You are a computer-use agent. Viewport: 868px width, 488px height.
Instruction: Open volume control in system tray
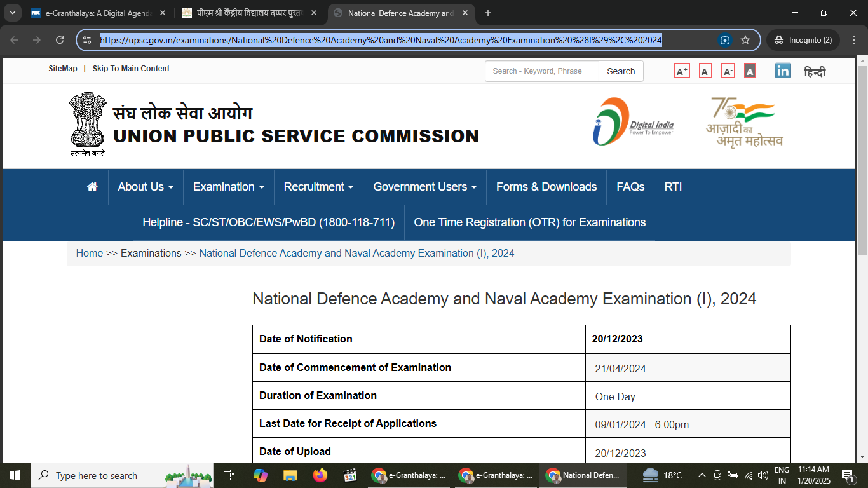click(763, 475)
